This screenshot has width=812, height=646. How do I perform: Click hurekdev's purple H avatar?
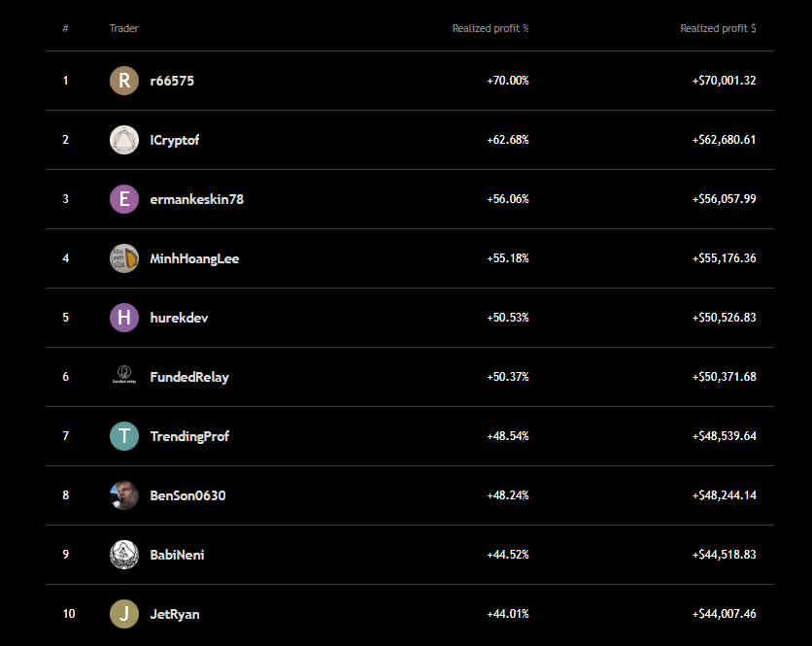tap(124, 318)
